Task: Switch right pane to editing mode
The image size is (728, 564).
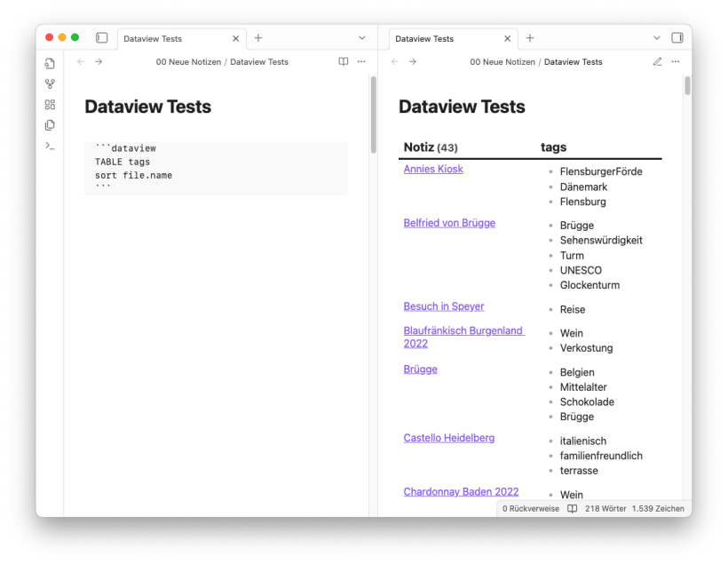Action: coord(657,62)
